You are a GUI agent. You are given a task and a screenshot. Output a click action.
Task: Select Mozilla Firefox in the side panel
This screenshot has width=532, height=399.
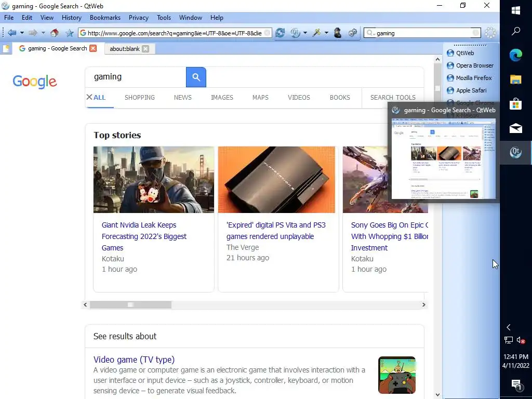pyautogui.click(x=469, y=78)
